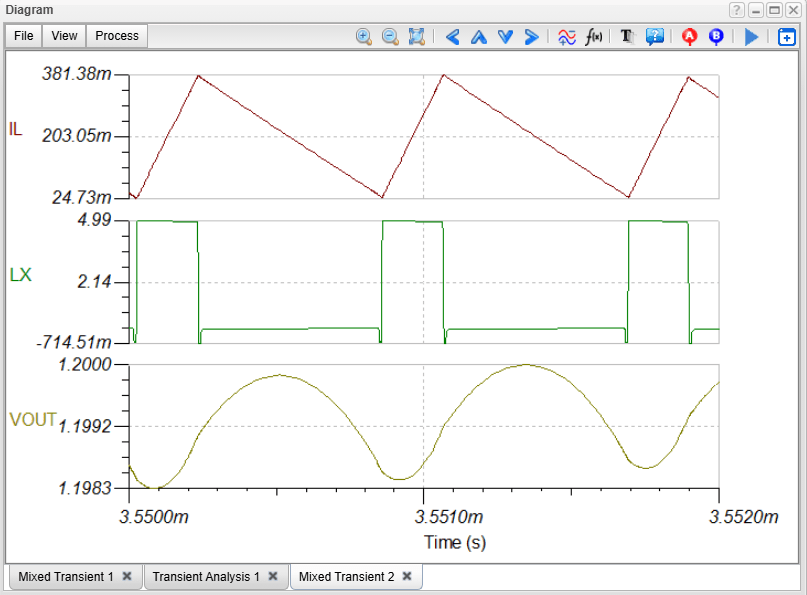
Task: Click the blue play arrow icon
Action: (x=752, y=37)
